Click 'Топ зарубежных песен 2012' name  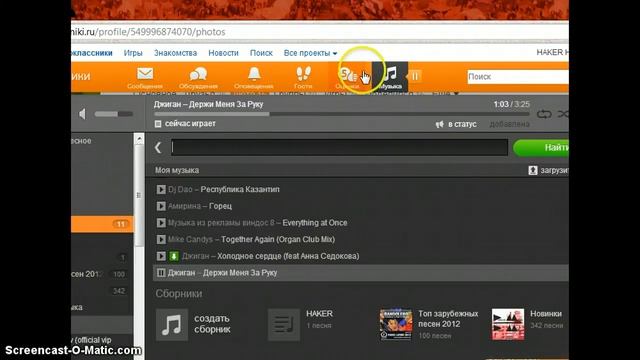pos(448,319)
